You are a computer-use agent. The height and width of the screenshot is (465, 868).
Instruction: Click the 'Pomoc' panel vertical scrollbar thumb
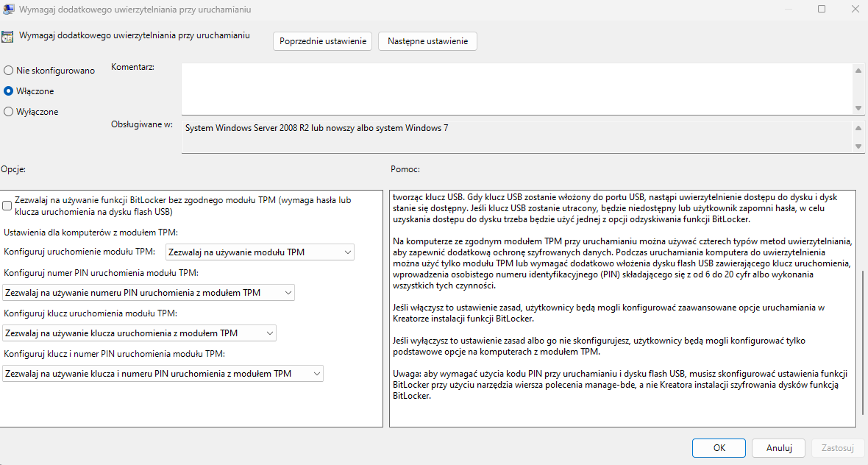(862, 341)
